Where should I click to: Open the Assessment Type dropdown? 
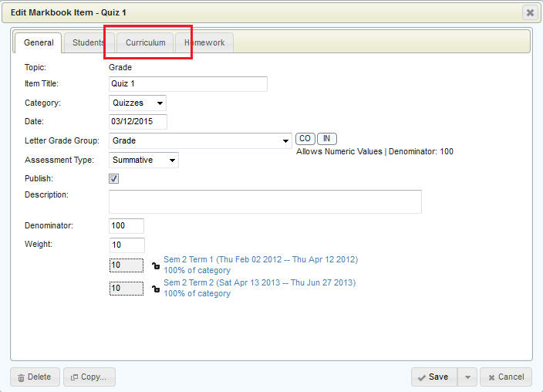coord(143,161)
